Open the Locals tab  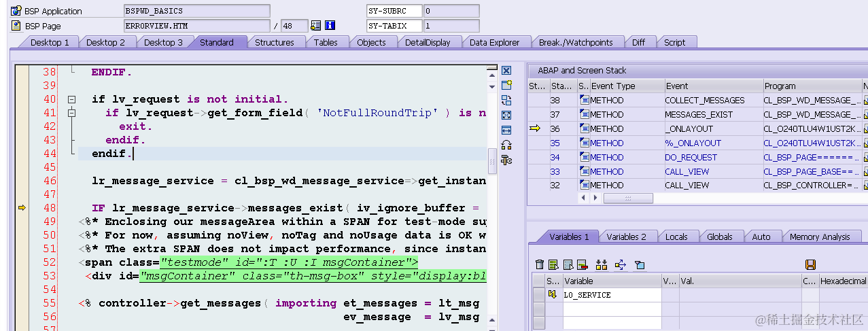coord(676,237)
